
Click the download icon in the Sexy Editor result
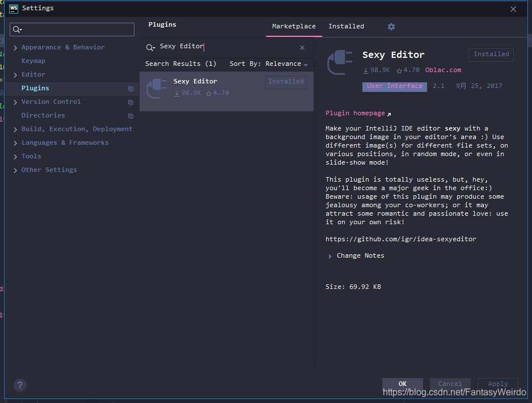point(177,93)
